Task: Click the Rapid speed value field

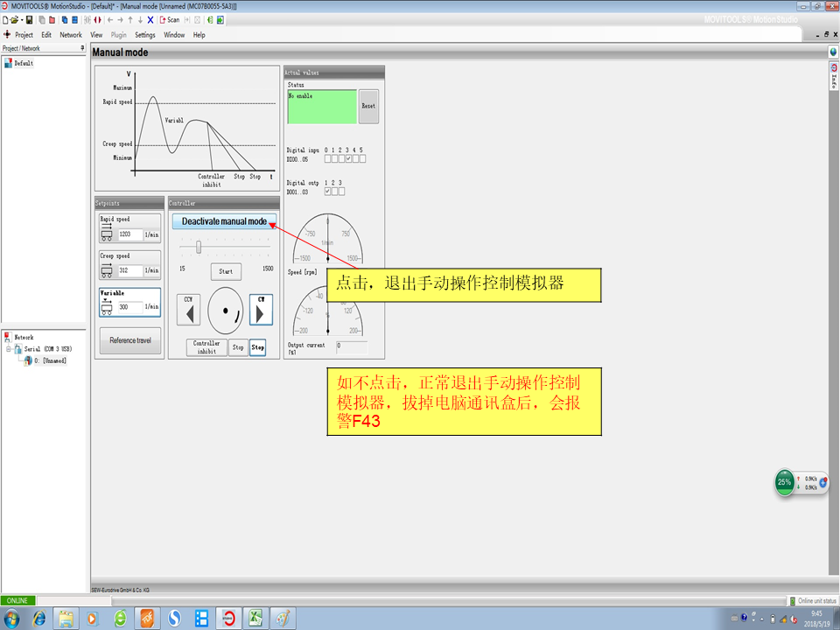Action: [x=129, y=234]
